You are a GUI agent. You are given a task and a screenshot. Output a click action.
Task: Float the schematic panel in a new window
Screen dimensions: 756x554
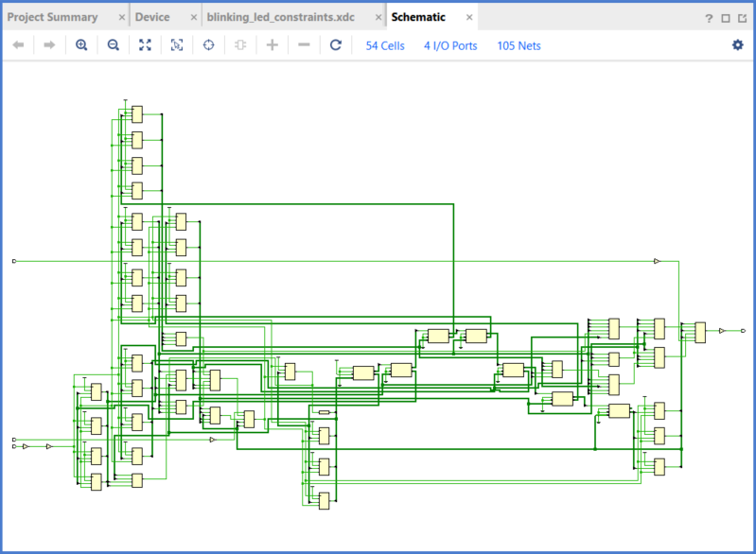[742, 19]
